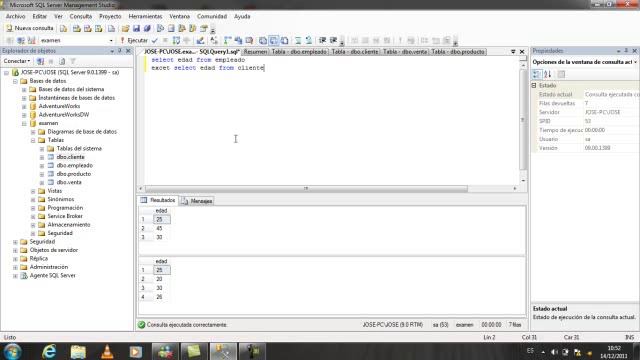The image size is (640, 360).
Task: Switch to the Mensajes results tab
Action: pos(197,201)
